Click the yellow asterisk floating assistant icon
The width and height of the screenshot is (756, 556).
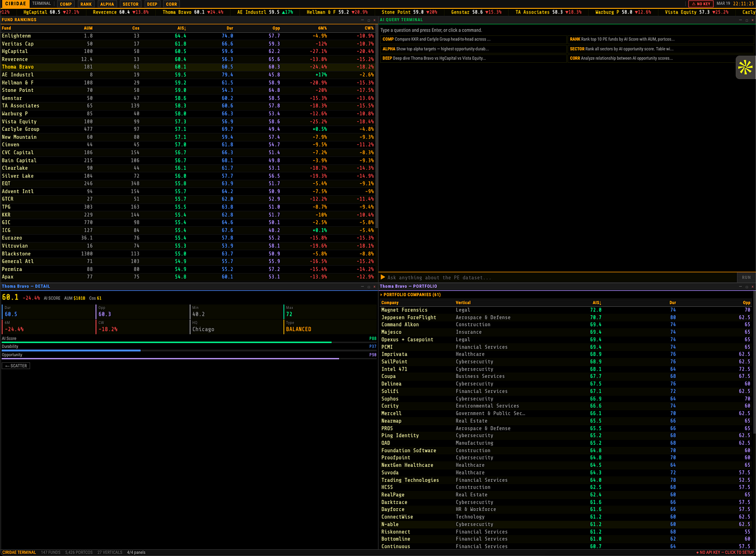[x=745, y=67]
